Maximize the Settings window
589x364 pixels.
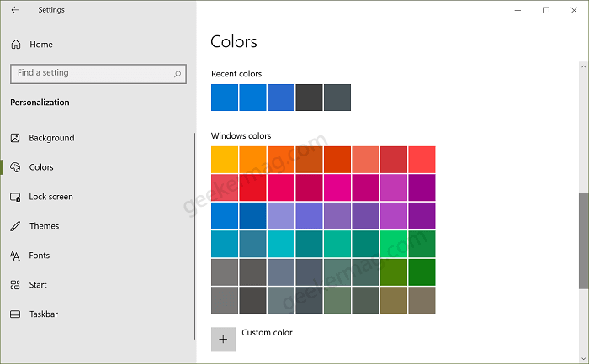pos(546,10)
